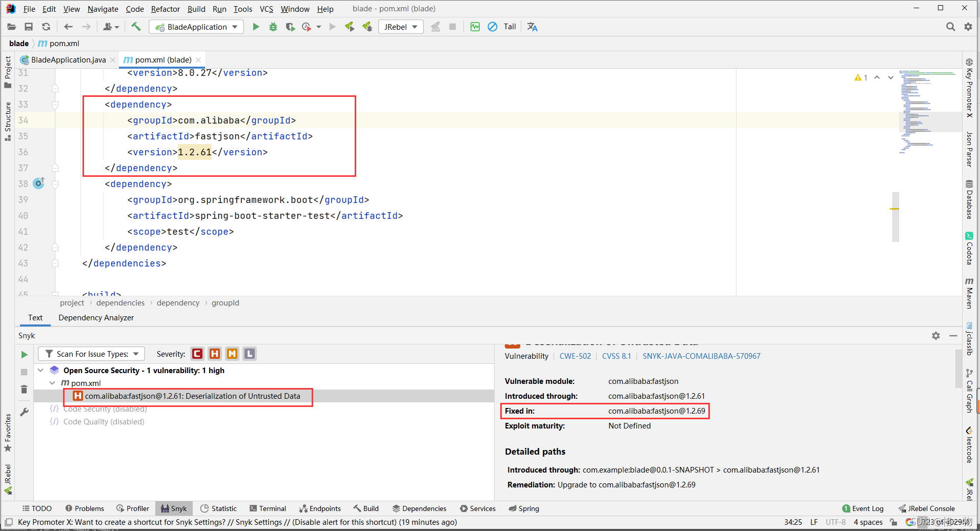This screenshot has height=531, width=980.
Task: Open Key Promoter X side panel
Action: pos(969,88)
